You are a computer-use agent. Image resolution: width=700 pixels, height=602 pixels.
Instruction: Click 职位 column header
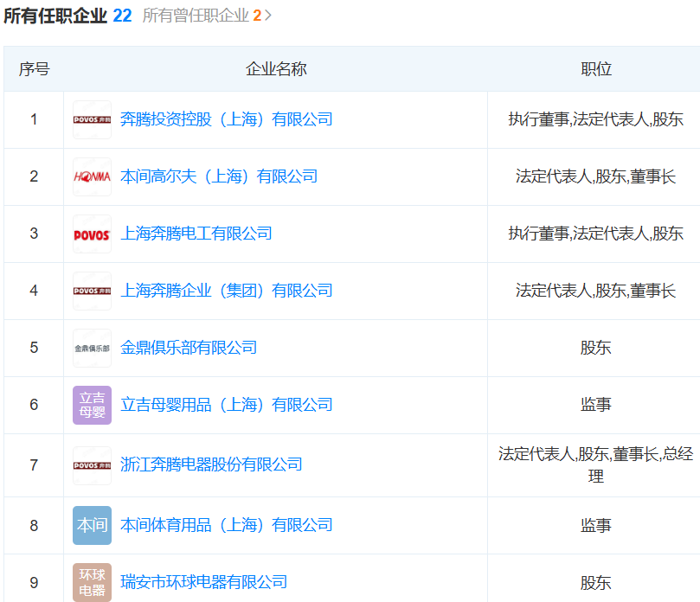(x=595, y=69)
